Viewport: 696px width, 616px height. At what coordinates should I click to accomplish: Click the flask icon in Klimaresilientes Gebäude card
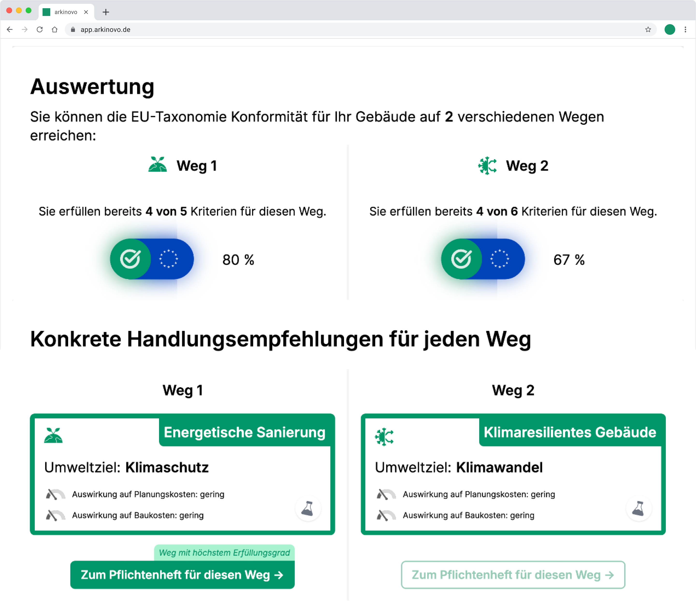(639, 509)
